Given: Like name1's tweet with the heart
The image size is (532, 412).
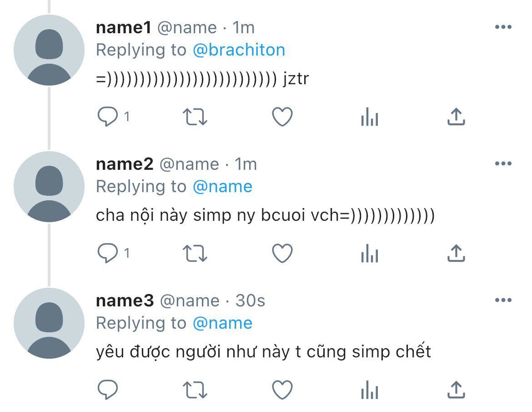Looking at the screenshot, I should pos(282,117).
